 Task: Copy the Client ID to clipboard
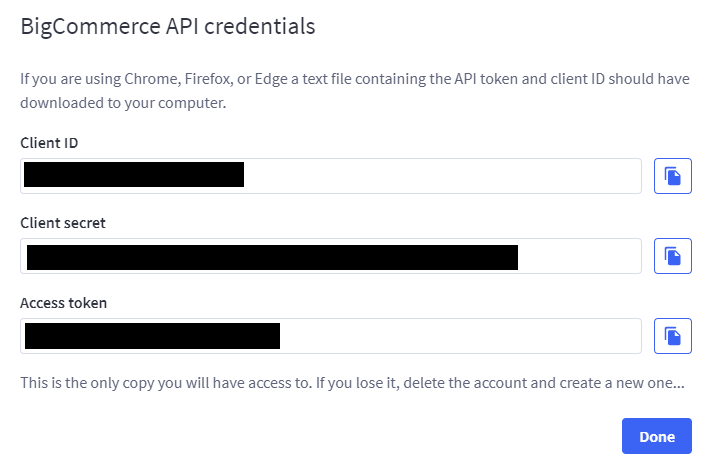(672, 176)
